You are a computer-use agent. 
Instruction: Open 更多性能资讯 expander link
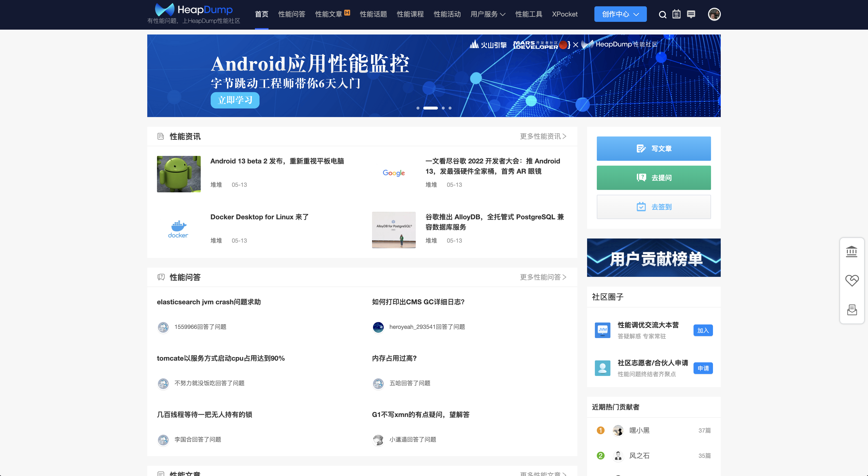pyautogui.click(x=543, y=136)
